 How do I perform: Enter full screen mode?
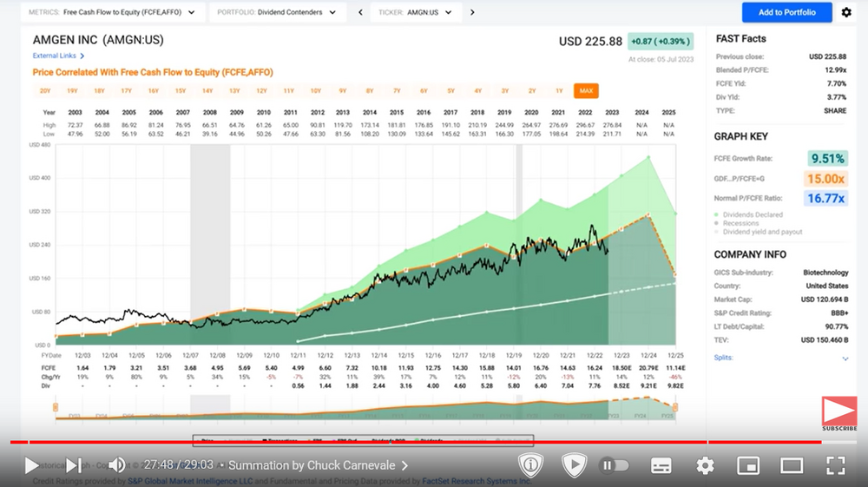coord(835,465)
